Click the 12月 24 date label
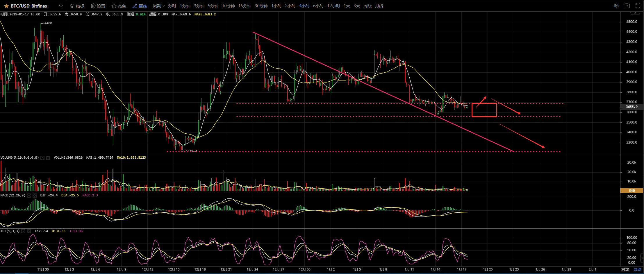 click(x=252, y=269)
